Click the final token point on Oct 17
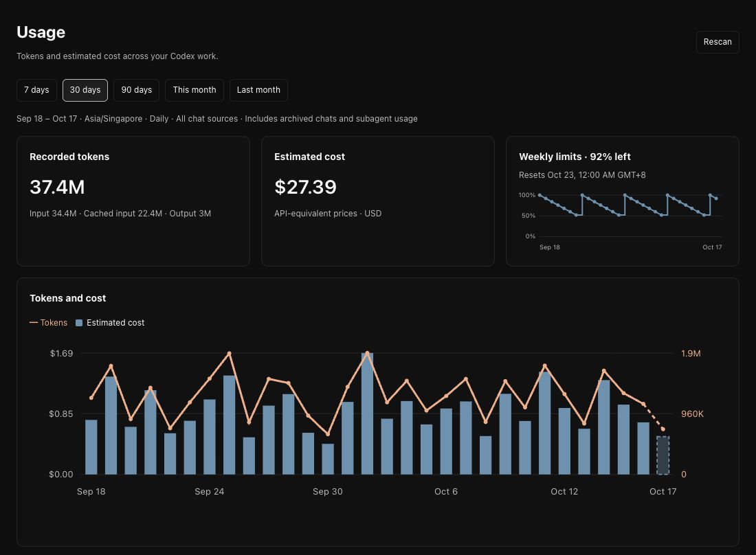 click(663, 429)
